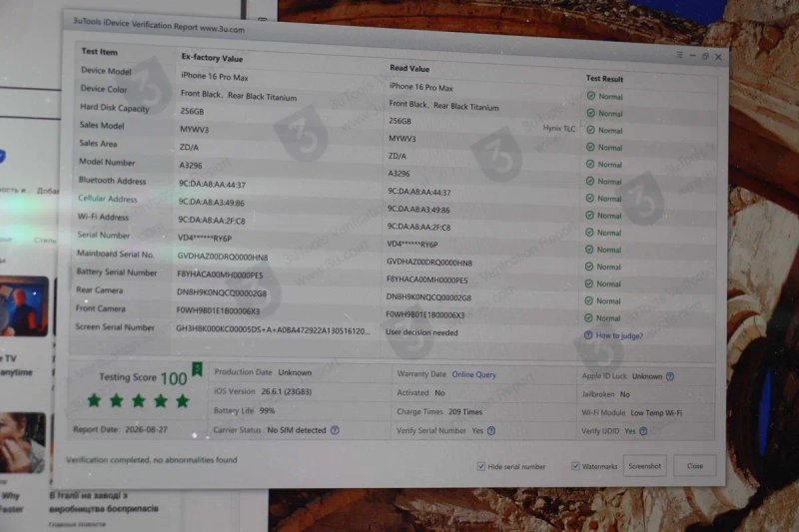Click the Normal check icon for Hard Disk Capacity
Image resolution: width=799 pixels, height=532 pixels.
click(x=590, y=130)
